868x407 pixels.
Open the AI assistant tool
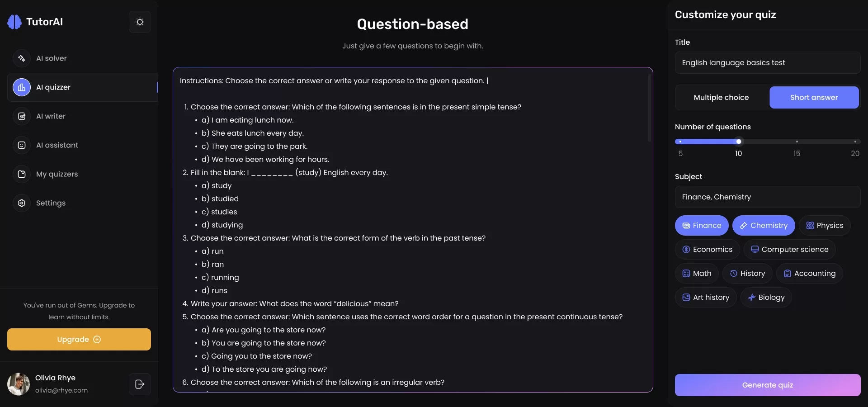coord(57,145)
